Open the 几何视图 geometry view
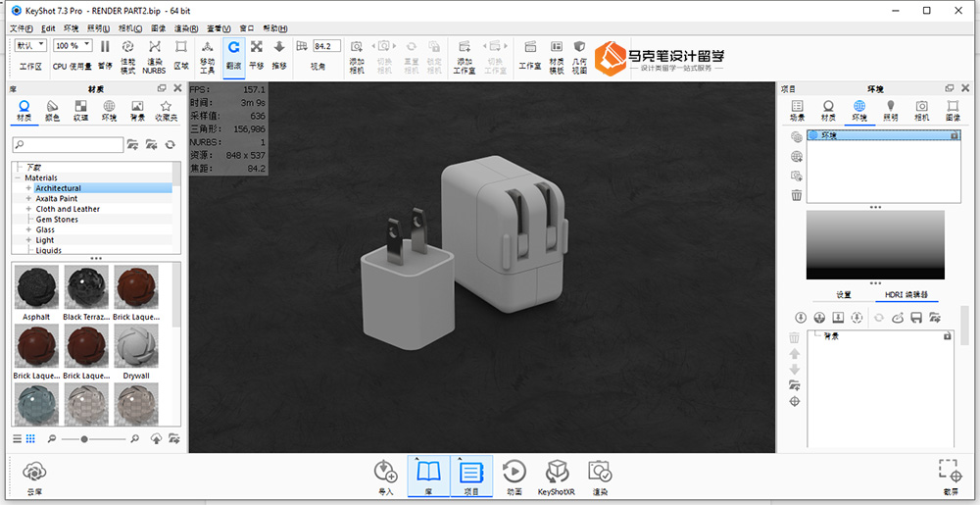980x505 pixels. click(x=579, y=55)
